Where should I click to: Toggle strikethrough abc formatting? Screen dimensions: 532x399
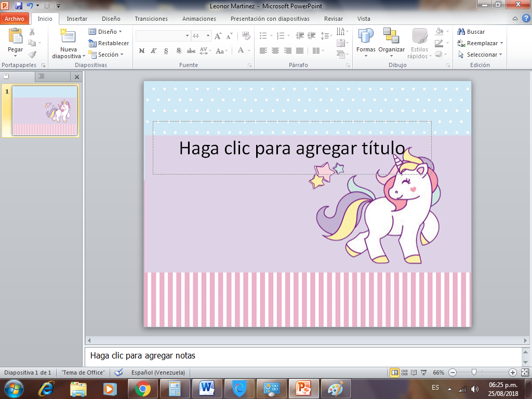[x=191, y=51]
